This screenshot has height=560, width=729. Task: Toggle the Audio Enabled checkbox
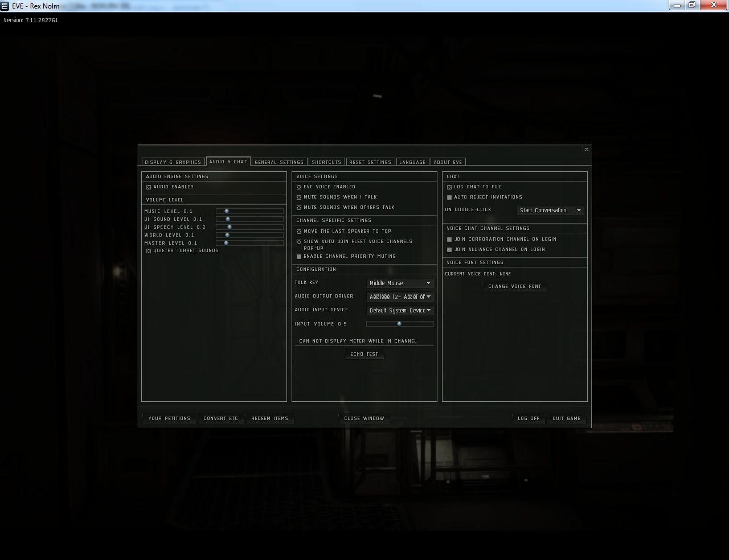pyautogui.click(x=149, y=187)
